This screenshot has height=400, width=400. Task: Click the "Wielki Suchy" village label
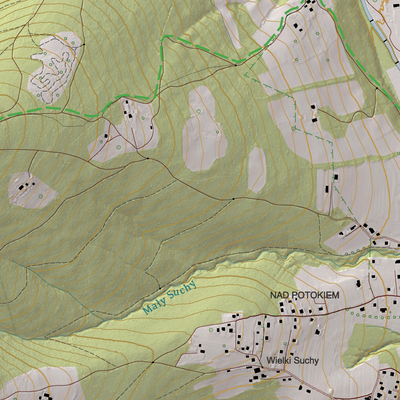tap(292, 360)
